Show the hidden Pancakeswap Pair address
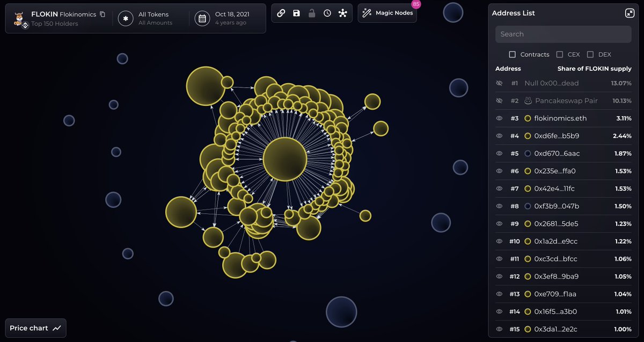Viewport: 644px width, 342px height. (499, 100)
